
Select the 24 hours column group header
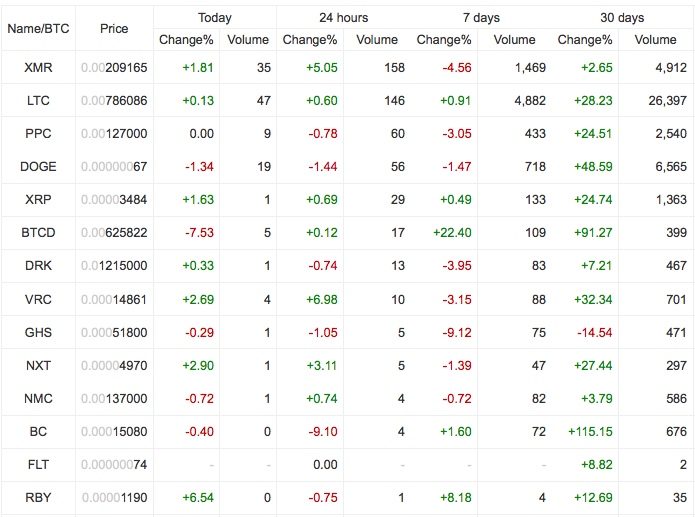click(x=344, y=18)
